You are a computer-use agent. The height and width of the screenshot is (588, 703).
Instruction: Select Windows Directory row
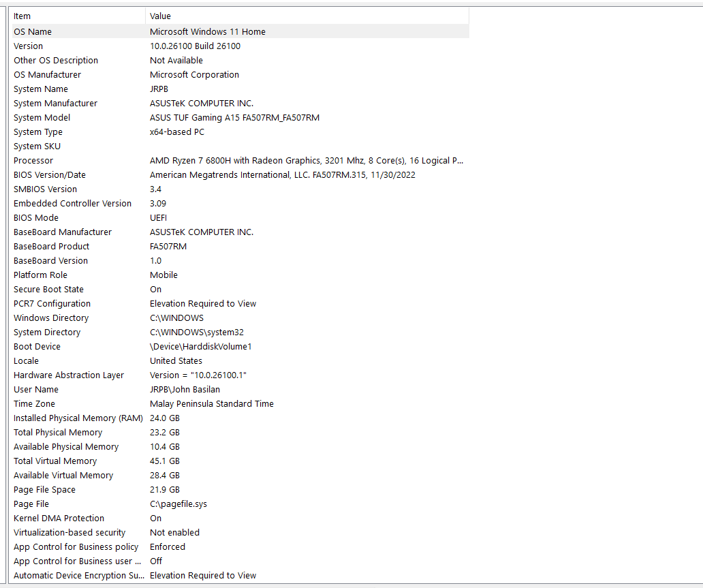(x=239, y=318)
